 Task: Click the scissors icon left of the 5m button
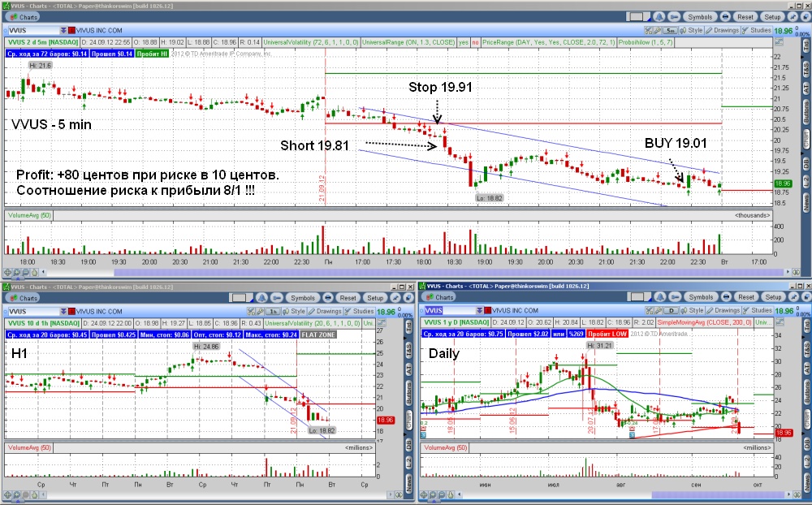[x=648, y=31]
